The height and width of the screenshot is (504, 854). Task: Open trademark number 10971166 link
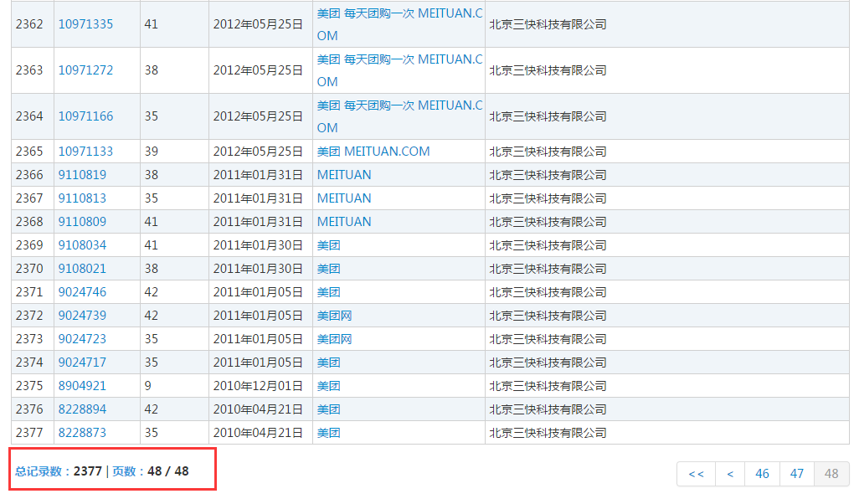pos(85,116)
